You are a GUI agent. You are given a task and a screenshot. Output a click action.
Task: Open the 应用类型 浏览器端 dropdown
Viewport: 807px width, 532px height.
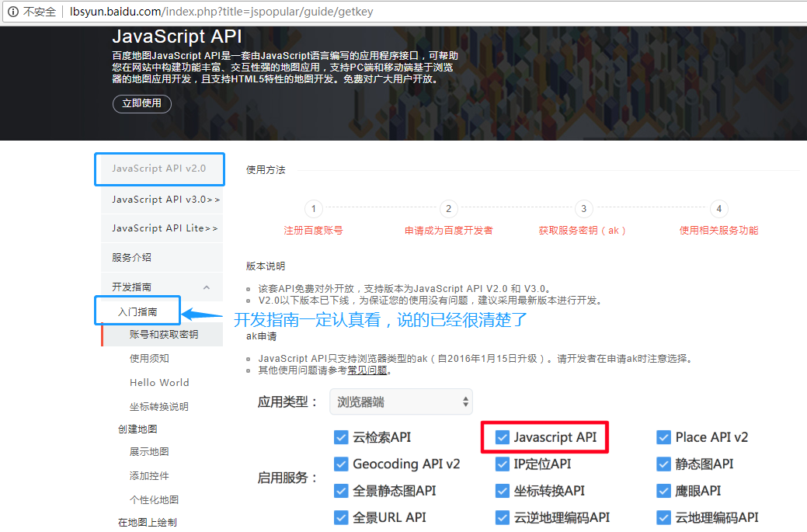point(402,402)
